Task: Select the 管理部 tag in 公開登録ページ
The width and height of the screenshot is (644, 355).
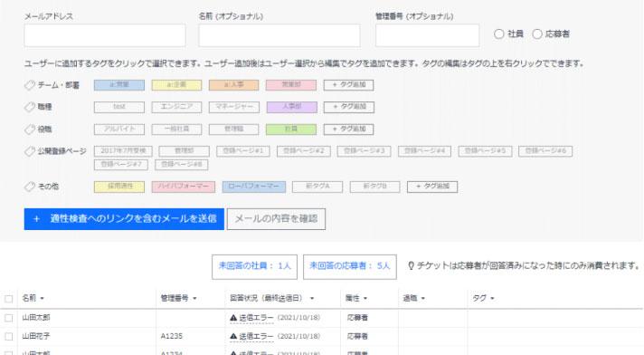Action: (184, 151)
